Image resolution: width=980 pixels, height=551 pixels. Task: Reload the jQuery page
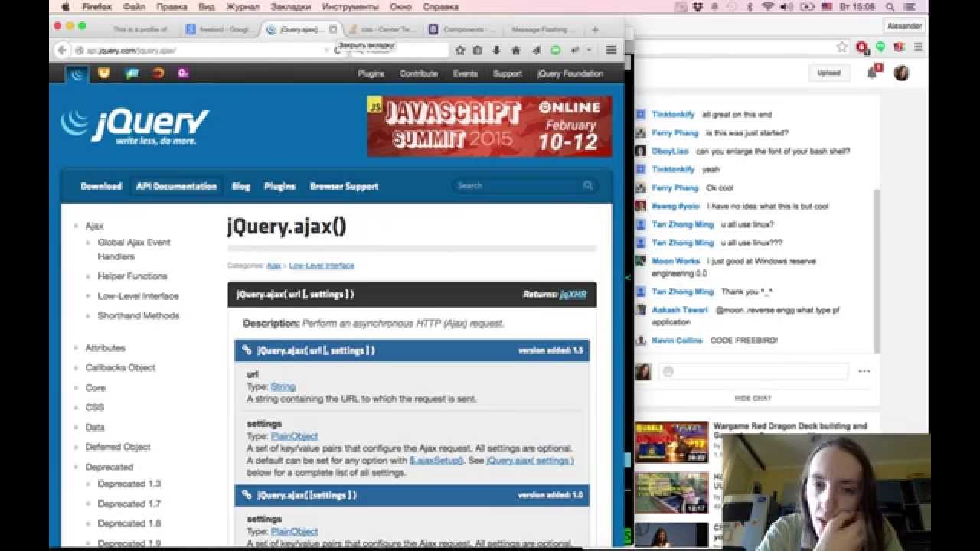coord(337,51)
